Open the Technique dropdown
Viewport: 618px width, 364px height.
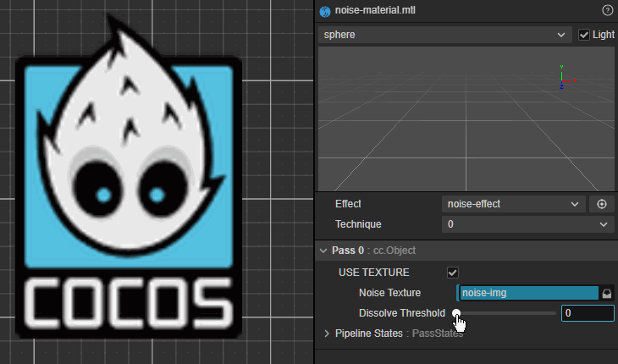tap(527, 224)
